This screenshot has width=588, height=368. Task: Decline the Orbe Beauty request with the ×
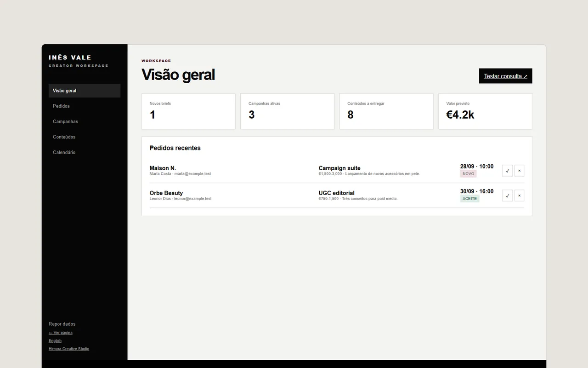(x=519, y=195)
